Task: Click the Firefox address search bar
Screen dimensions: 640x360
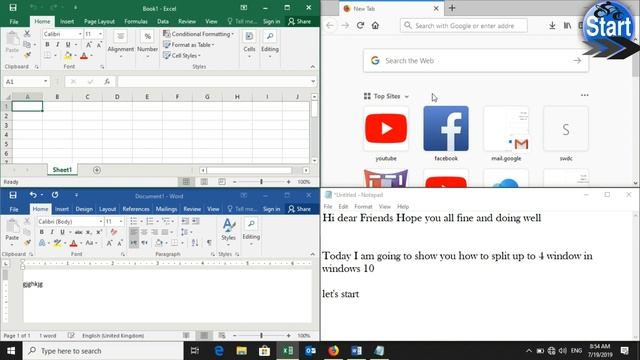Action: pos(464,25)
